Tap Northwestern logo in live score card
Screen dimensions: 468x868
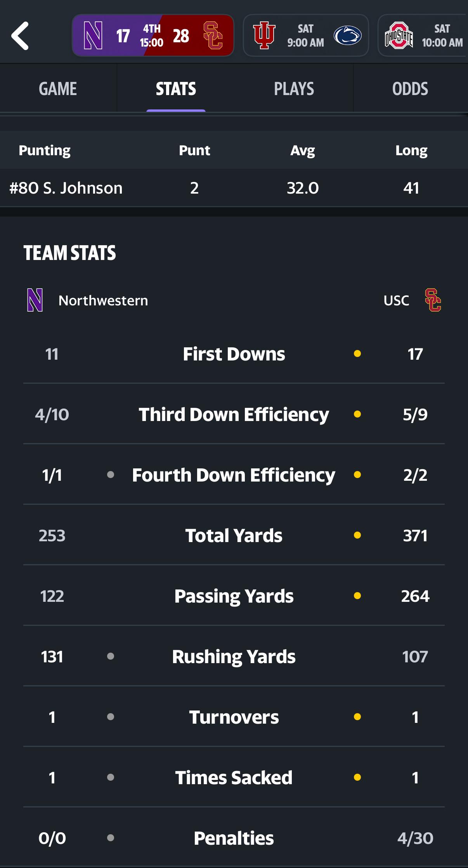pos(93,36)
